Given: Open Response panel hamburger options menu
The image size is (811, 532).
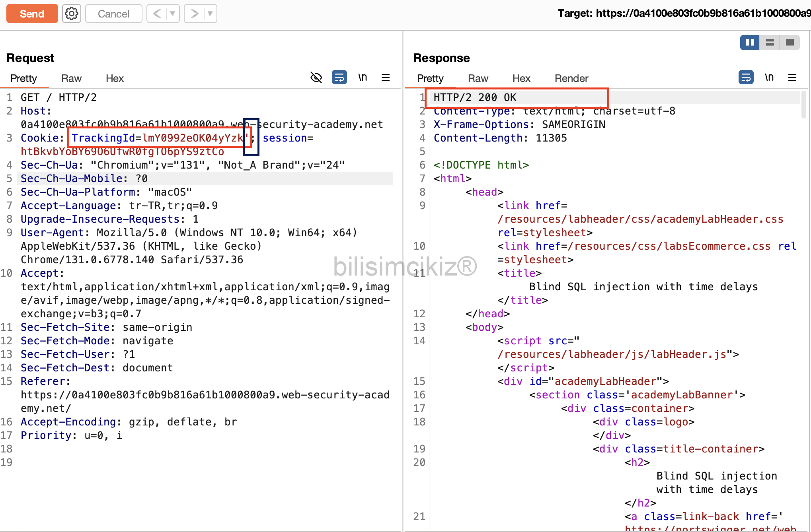Looking at the screenshot, I should [x=792, y=77].
